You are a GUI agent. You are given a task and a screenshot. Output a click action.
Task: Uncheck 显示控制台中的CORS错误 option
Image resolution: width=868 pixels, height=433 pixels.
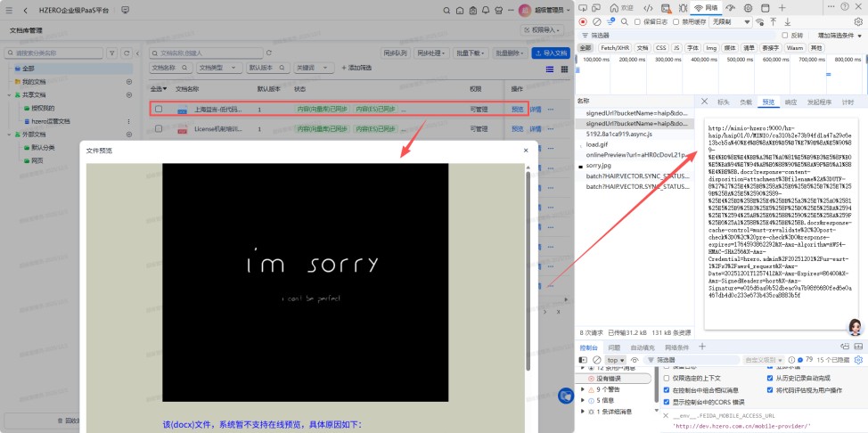[666, 402]
